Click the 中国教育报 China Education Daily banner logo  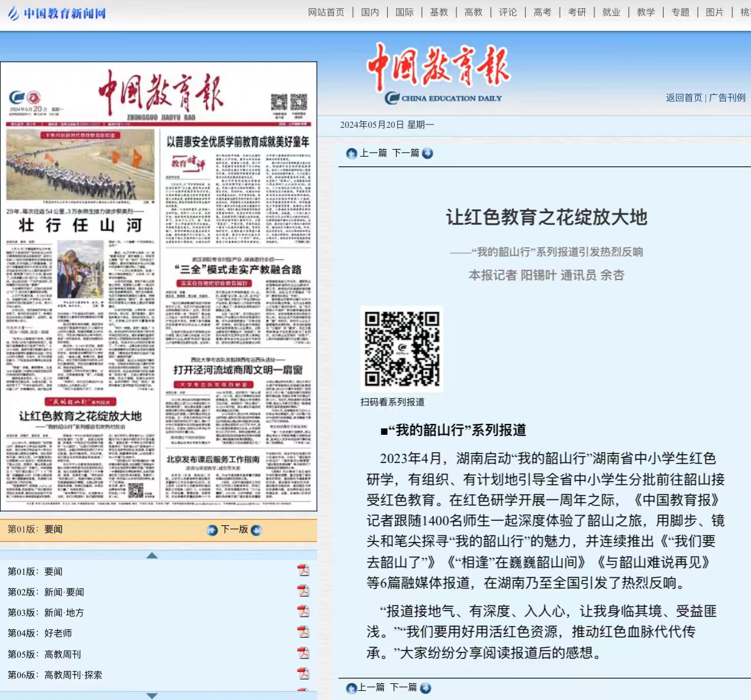pos(438,73)
